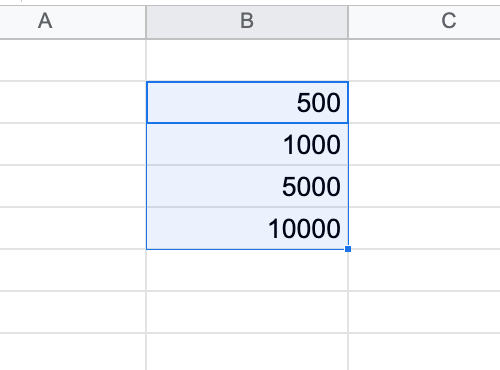
Task: Click the column C cell beside 500
Action: click(x=424, y=102)
